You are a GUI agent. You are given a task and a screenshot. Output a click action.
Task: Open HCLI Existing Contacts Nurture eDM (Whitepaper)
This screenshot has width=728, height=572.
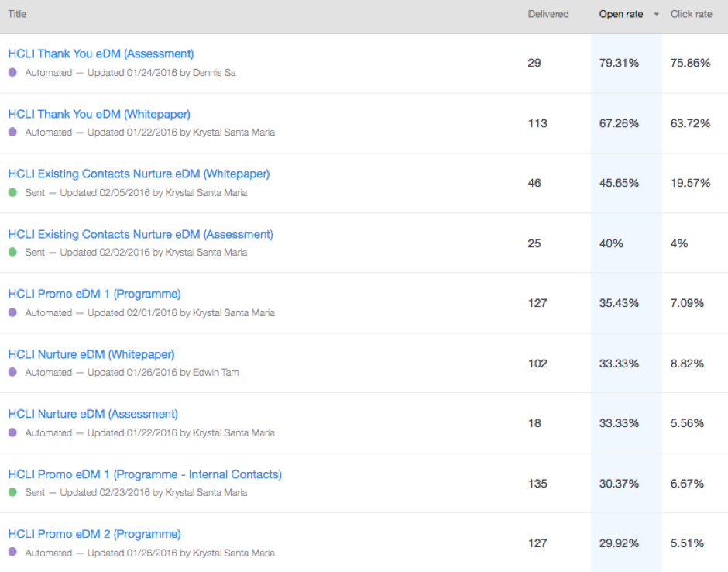pyautogui.click(x=139, y=174)
